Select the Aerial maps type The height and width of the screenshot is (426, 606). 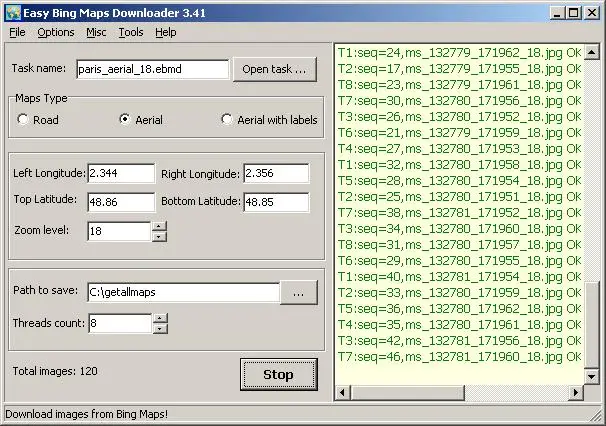click(x=141, y=120)
